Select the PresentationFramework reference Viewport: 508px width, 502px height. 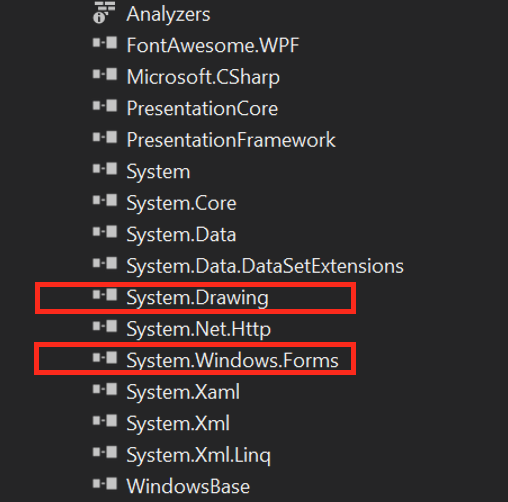click(x=231, y=140)
